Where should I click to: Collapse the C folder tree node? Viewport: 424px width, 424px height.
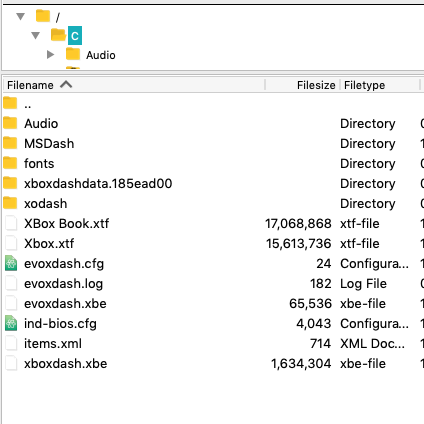[36, 35]
